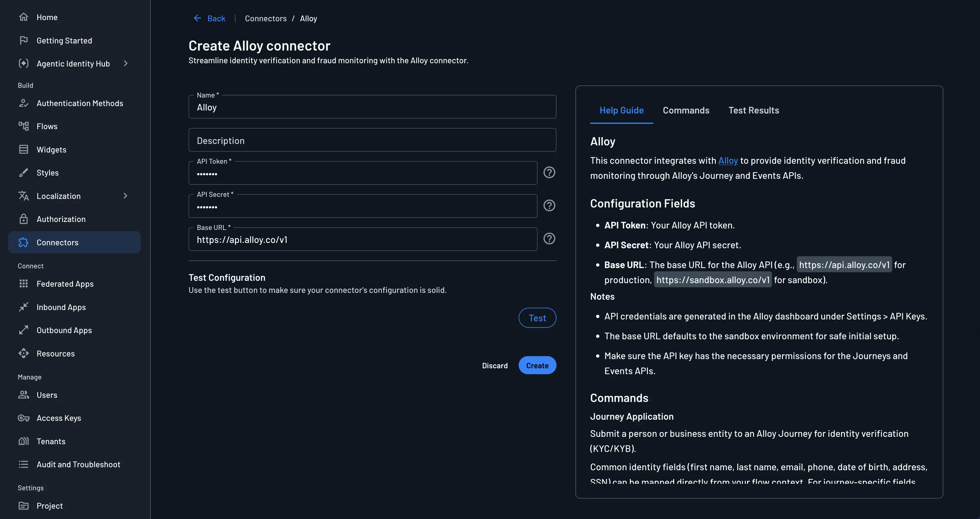This screenshot has height=519, width=980.
Task: Click the Back arrow icon
Action: click(x=197, y=18)
